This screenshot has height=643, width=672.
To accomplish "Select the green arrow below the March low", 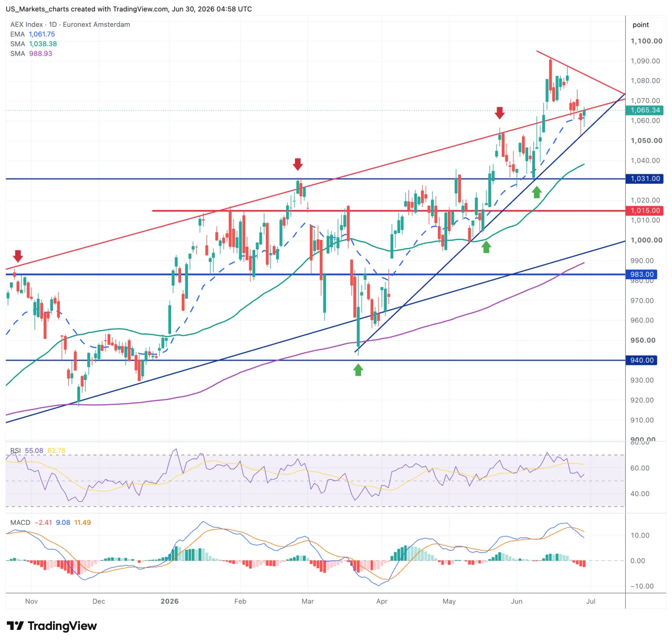I will tap(358, 370).
